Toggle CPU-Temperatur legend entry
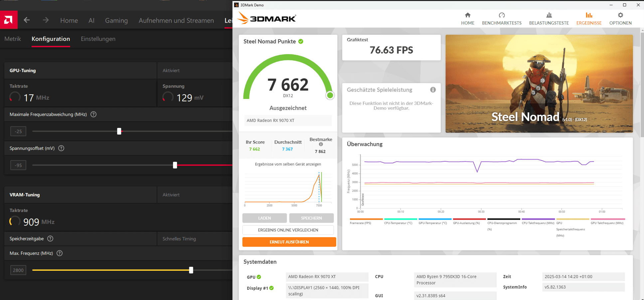 (401, 222)
